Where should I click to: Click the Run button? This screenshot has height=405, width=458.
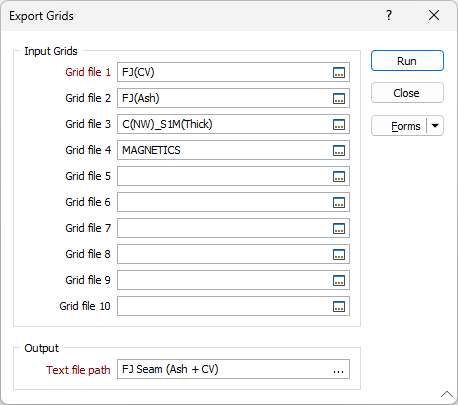coord(407,61)
